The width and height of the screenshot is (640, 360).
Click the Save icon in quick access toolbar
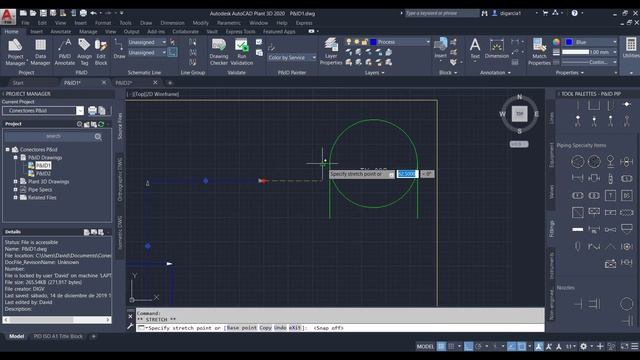tap(43, 13)
